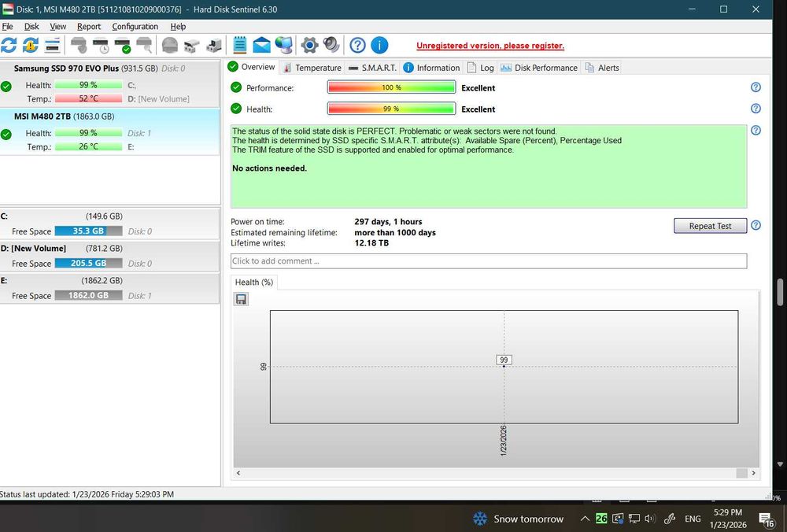Select the MSI M480 2TB disk entry
787x532 pixels.
pos(109,132)
